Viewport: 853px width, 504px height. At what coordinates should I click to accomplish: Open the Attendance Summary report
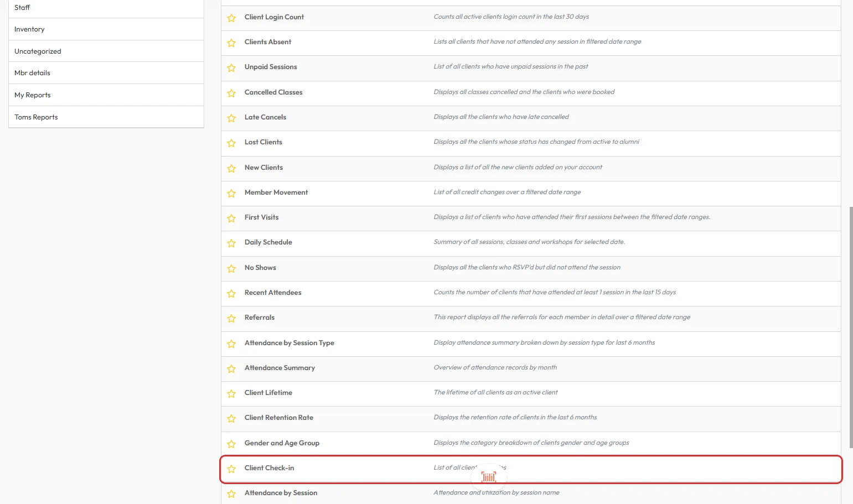point(280,368)
